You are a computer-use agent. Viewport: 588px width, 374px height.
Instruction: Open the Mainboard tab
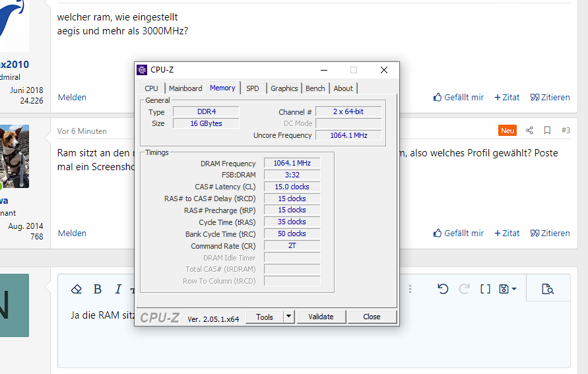click(185, 88)
